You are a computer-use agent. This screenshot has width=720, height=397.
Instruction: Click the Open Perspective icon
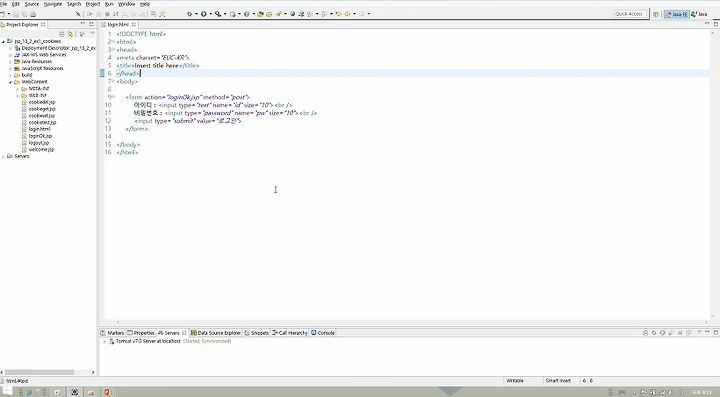(656, 14)
